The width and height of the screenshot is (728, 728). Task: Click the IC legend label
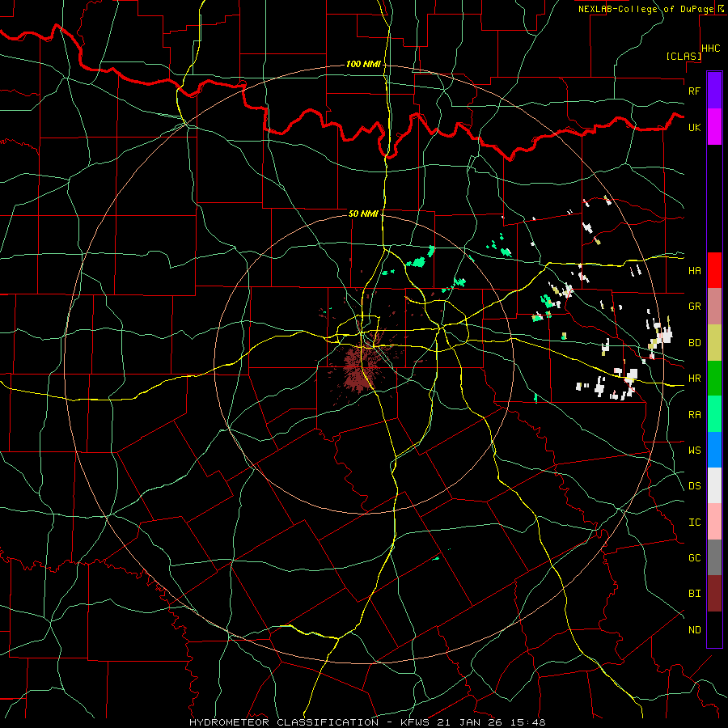[x=694, y=523]
